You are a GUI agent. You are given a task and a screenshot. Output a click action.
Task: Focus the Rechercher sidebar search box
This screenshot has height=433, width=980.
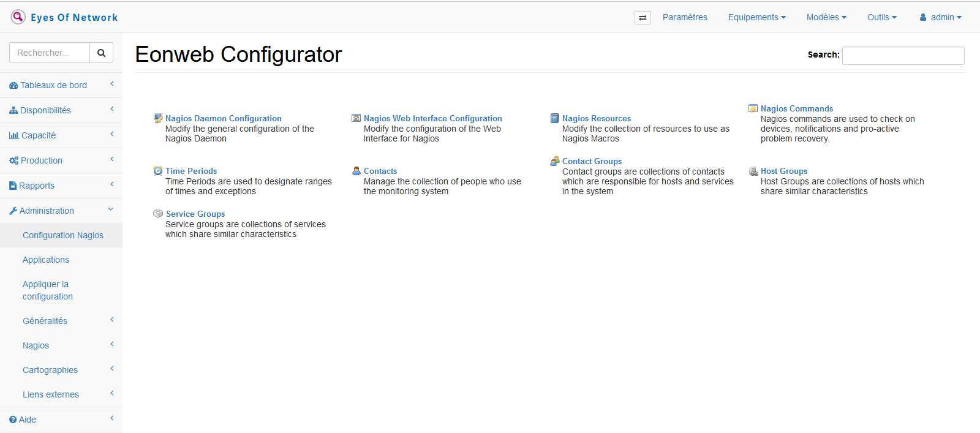pos(50,53)
